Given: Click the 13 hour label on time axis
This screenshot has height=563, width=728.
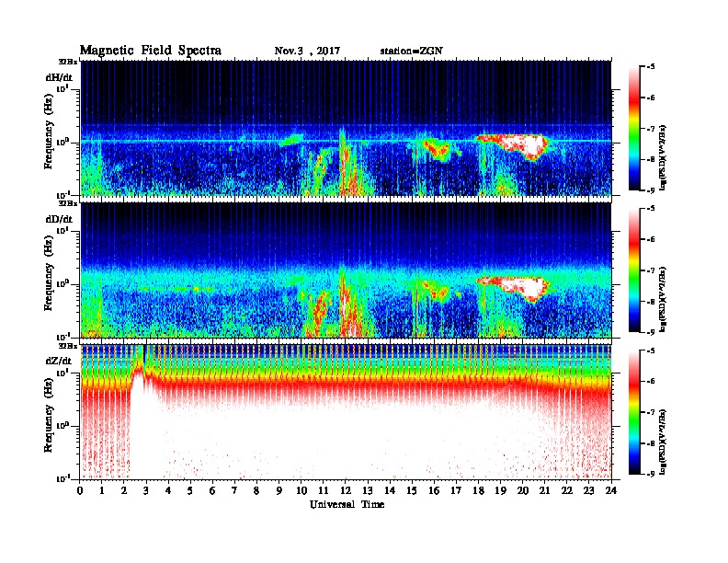Looking at the screenshot, I should pos(368,491).
